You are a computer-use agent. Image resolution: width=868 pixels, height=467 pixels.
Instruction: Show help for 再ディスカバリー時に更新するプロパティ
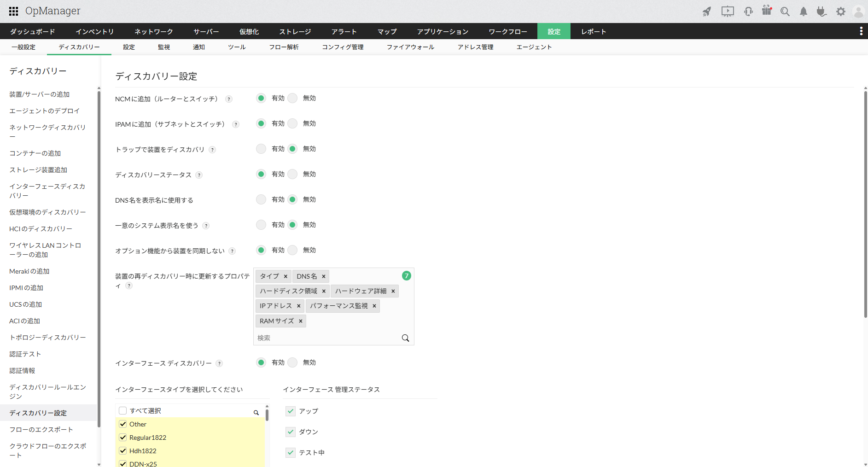click(x=129, y=286)
